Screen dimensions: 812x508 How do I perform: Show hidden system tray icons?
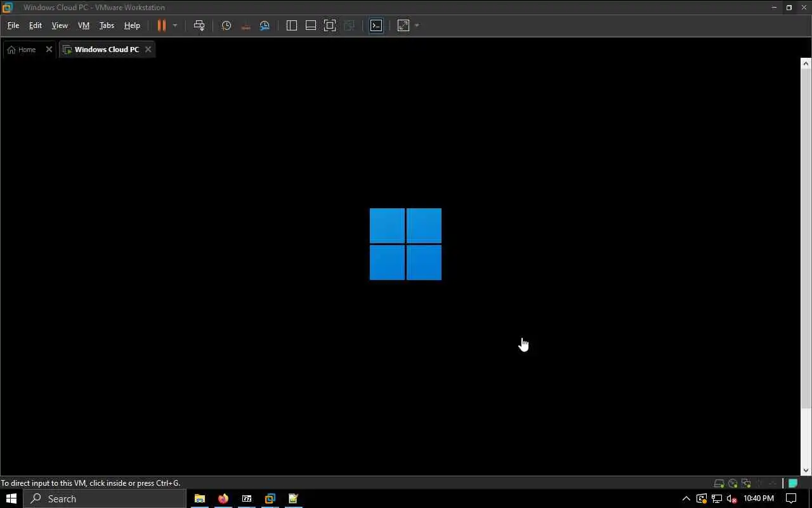pos(686,498)
